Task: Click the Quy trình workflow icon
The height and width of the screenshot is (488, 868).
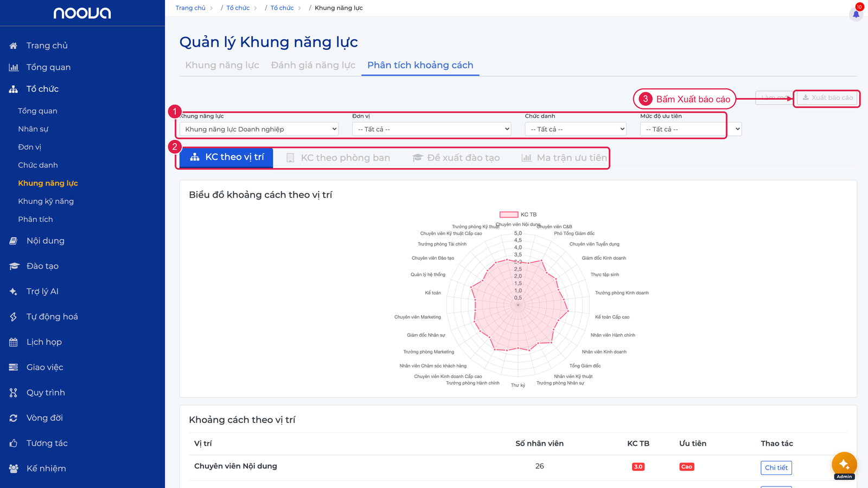Action: pos(14,393)
